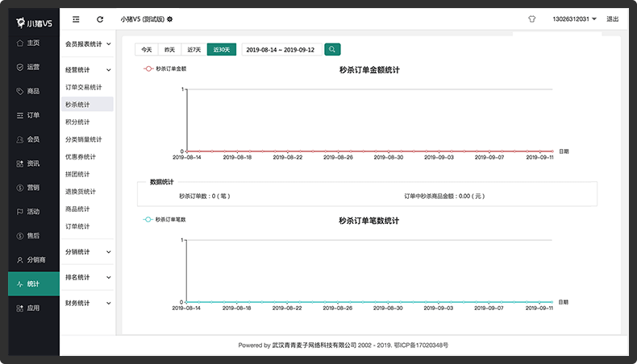Click the green search icon button
Screen dimensions: 637x364
(332, 49)
